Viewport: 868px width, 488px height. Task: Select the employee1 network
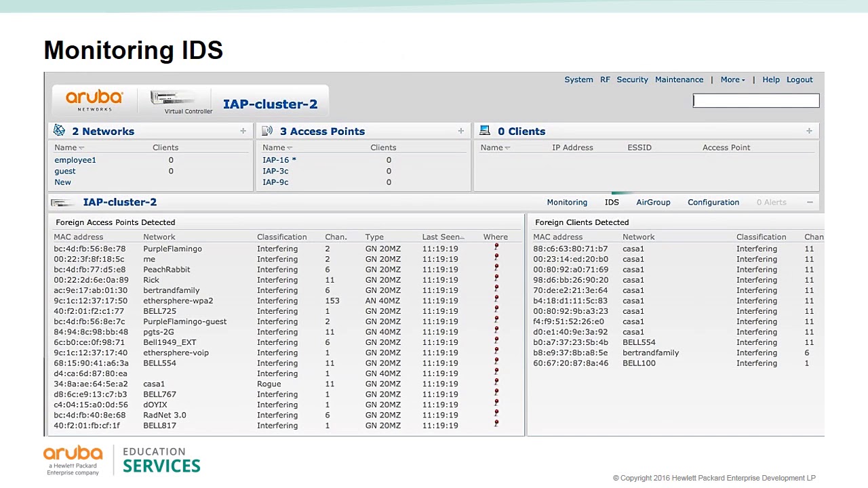tap(75, 160)
